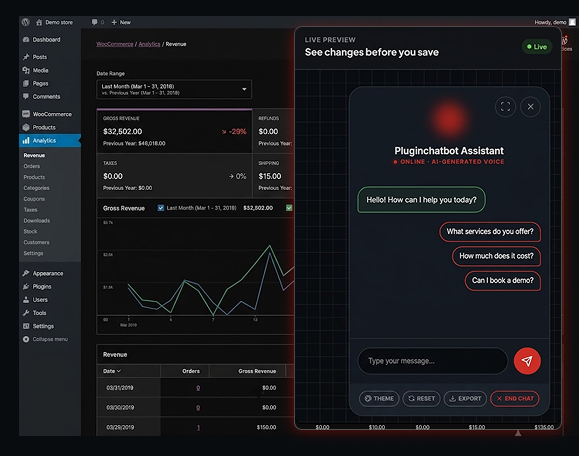579x456 pixels.
Task: Open orders link for 03/29/2019 row
Action: click(198, 427)
